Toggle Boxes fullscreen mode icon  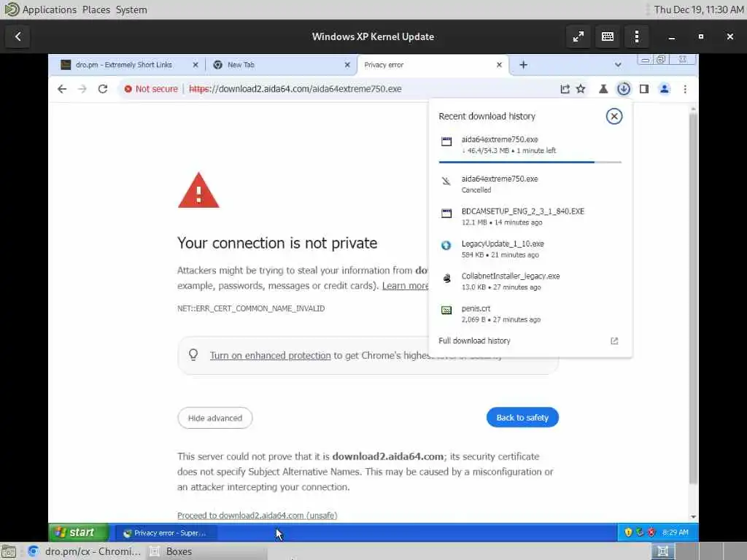click(578, 36)
